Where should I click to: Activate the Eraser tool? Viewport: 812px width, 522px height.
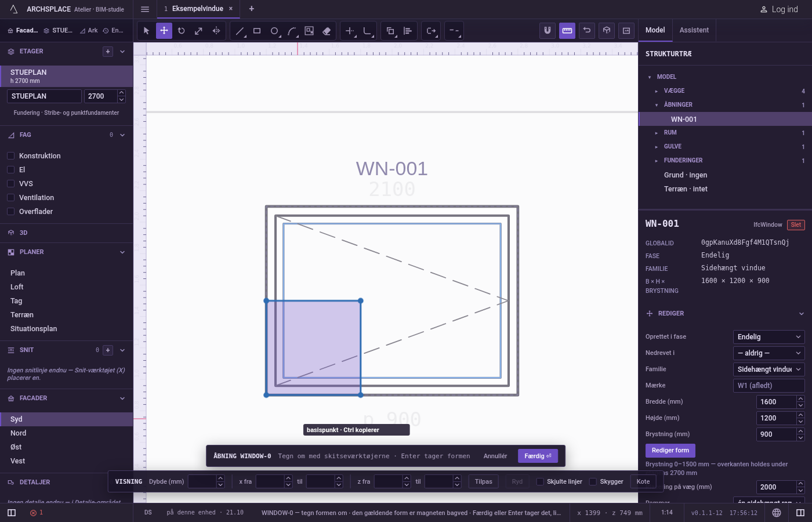(327, 31)
